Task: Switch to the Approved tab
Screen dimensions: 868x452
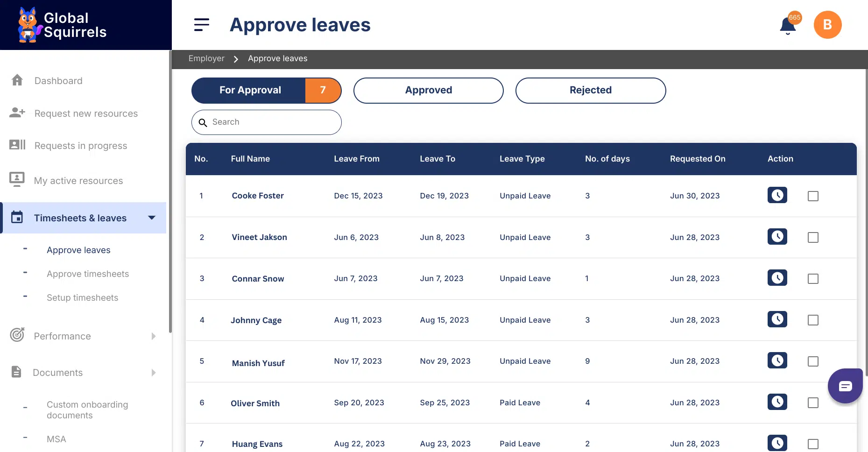Action: coord(428,91)
